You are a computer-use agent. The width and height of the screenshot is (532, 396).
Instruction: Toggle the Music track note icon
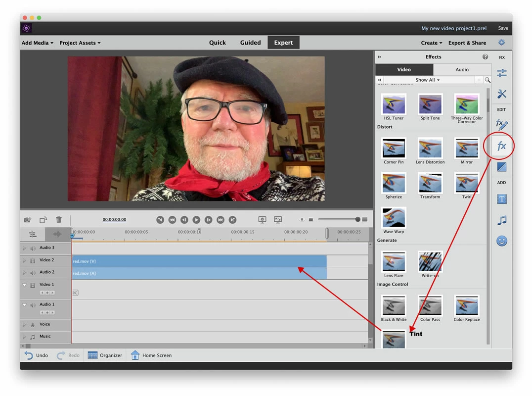coord(33,337)
